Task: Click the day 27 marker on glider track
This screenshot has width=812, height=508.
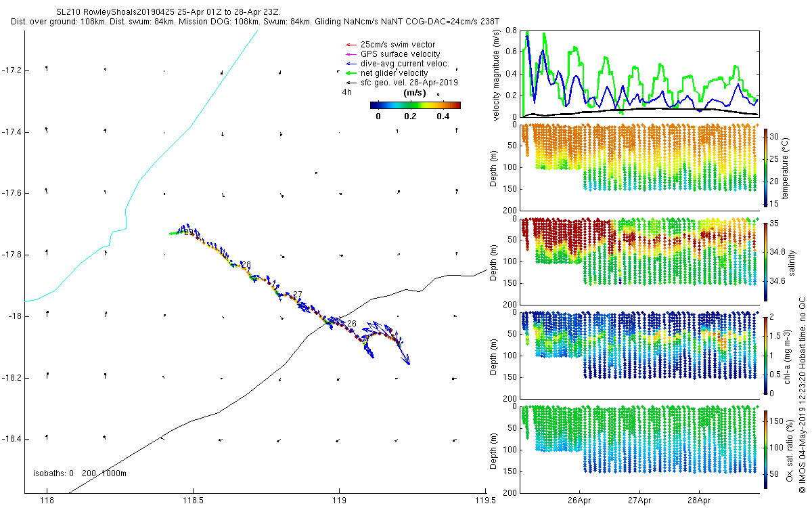Action: 297,294
